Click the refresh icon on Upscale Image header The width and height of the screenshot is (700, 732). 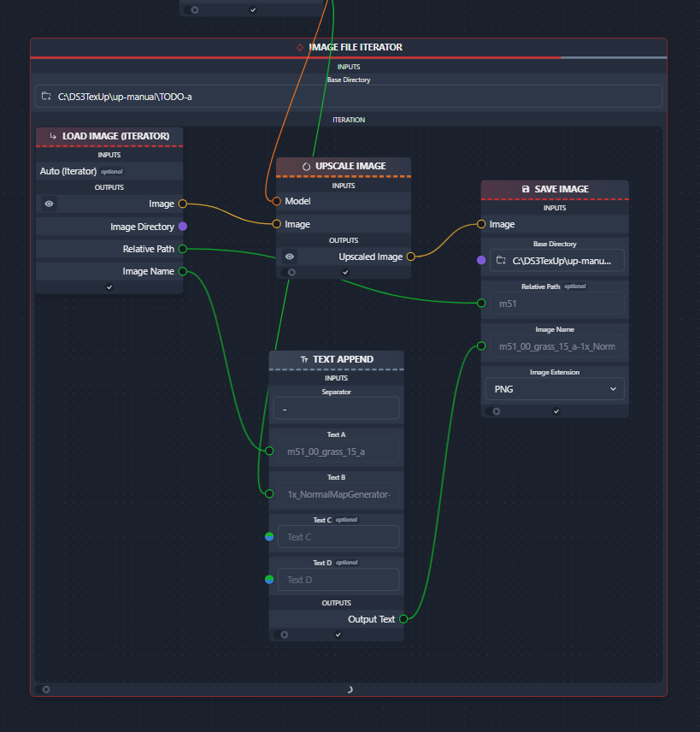[x=304, y=166]
